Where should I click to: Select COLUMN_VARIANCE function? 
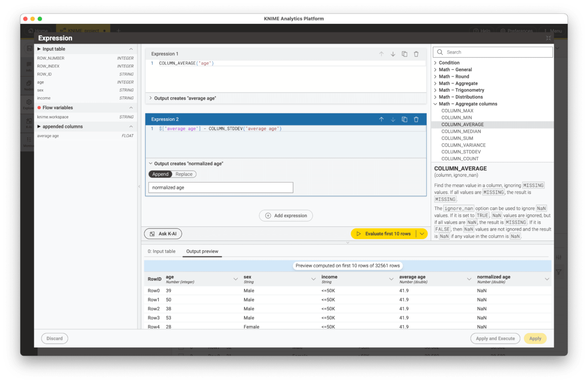click(x=463, y=145)
